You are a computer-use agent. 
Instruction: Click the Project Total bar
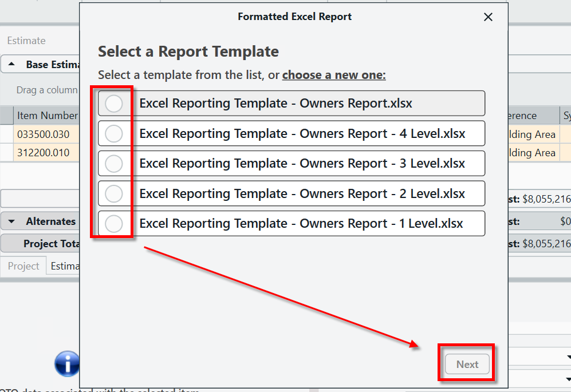(43, 243)
